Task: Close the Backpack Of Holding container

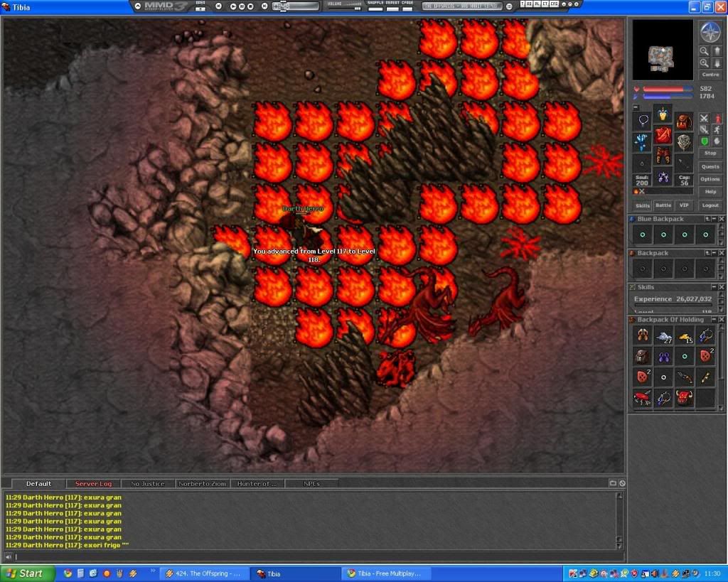Action: click(722, 320)
